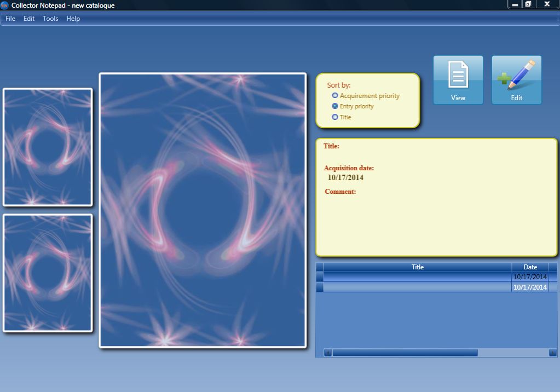Click the Edit button

(516, 79)
